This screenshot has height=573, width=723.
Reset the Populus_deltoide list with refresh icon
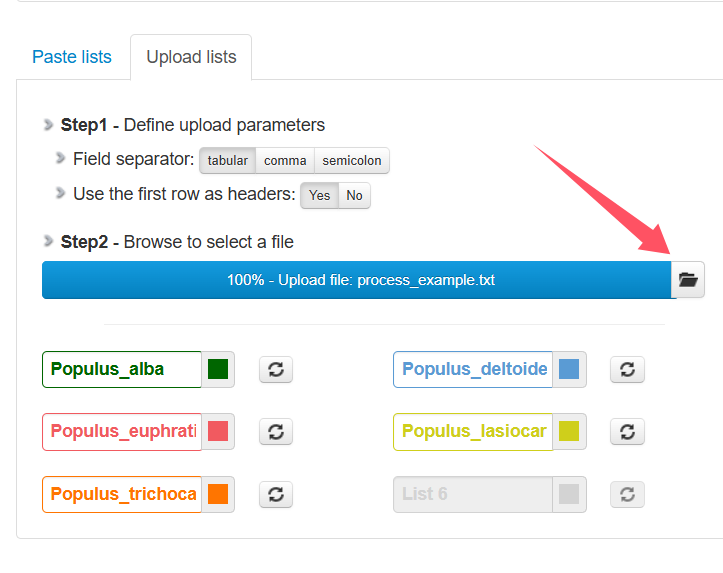627,369
